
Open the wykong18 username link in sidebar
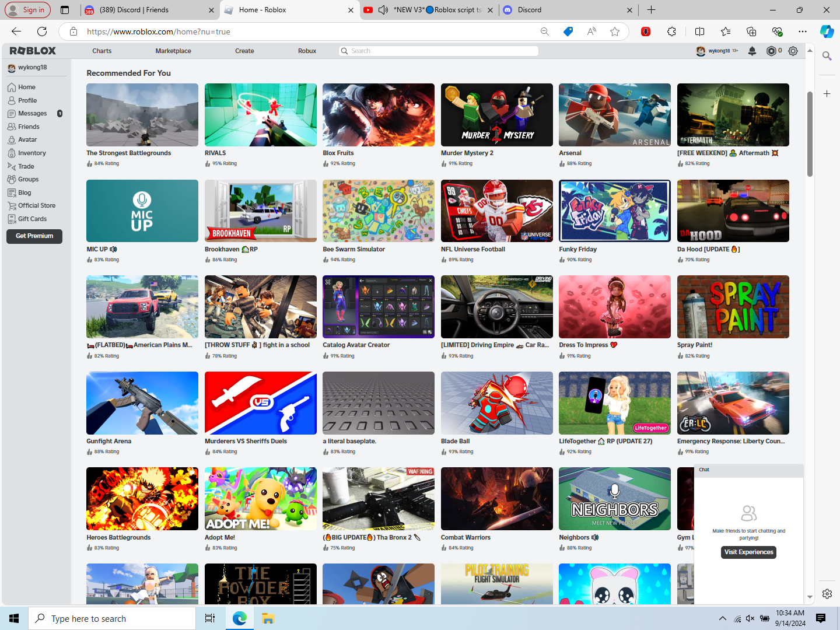[33, 68]
